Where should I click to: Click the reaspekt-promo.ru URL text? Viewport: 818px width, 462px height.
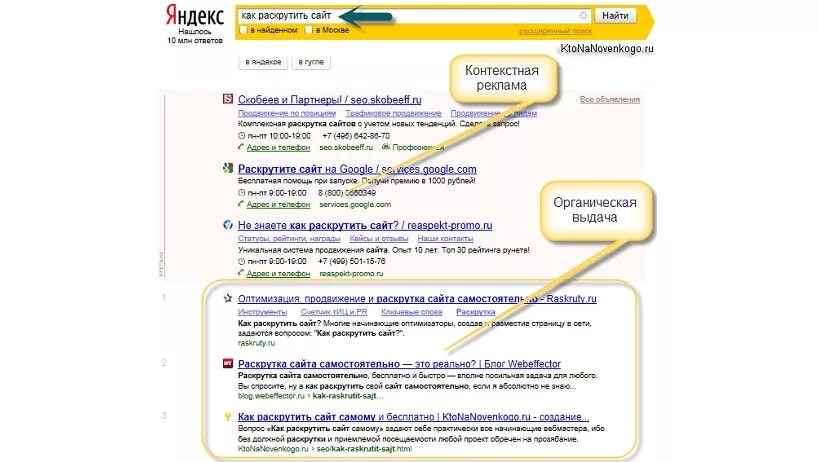click(351, 273)
